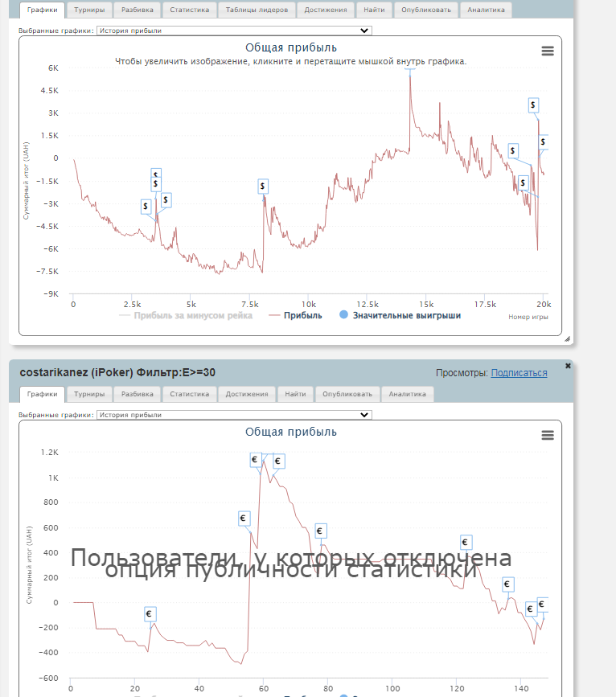
Task: Click the € marker near game 136
Action: 508,584
